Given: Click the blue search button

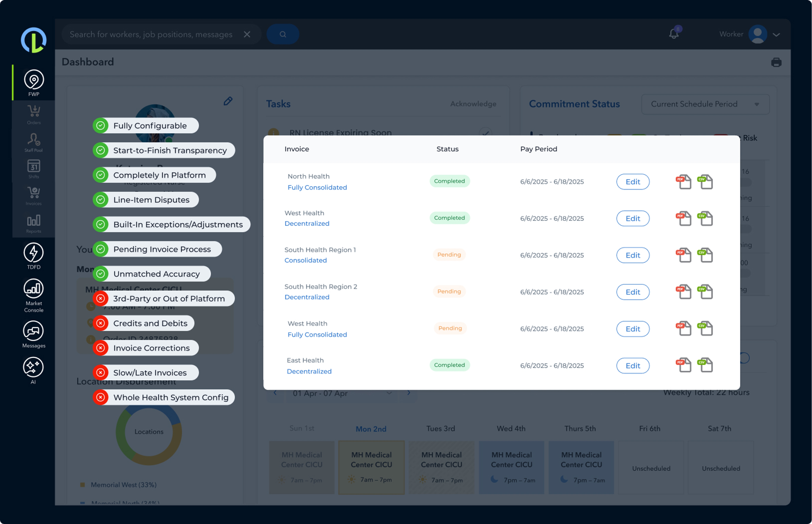Looking at the screenshot, I should click(283, 34).
